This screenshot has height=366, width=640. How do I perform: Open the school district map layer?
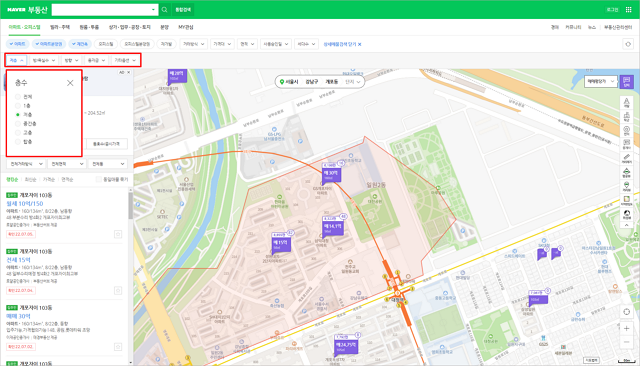(x=627, y=116)
